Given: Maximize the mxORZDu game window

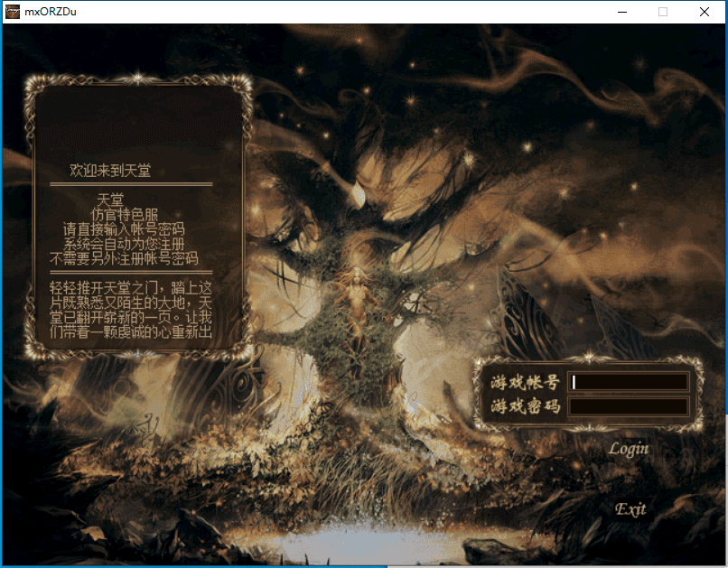Looking at the screenshot, I should (663, 12).
